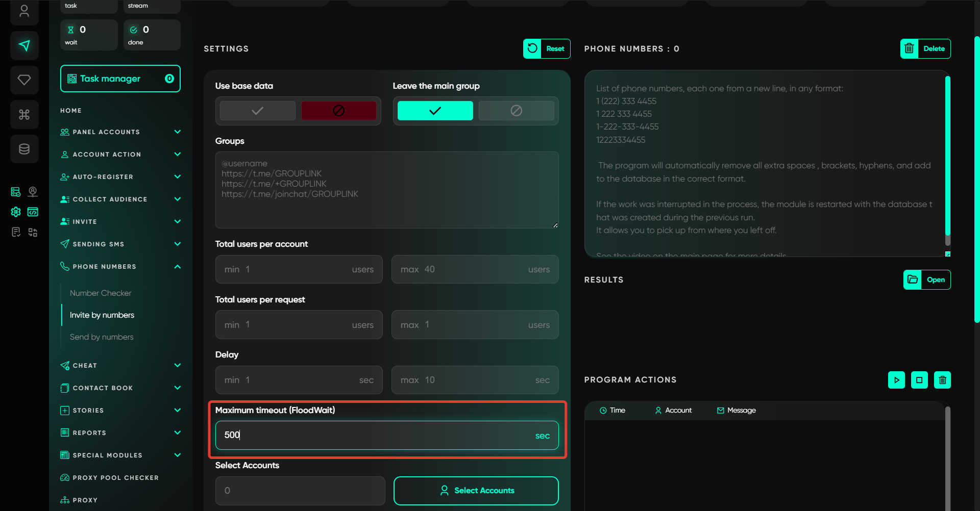Click the Reset settings button
This screenshot has height=511, width=980.
pos(547,49)
